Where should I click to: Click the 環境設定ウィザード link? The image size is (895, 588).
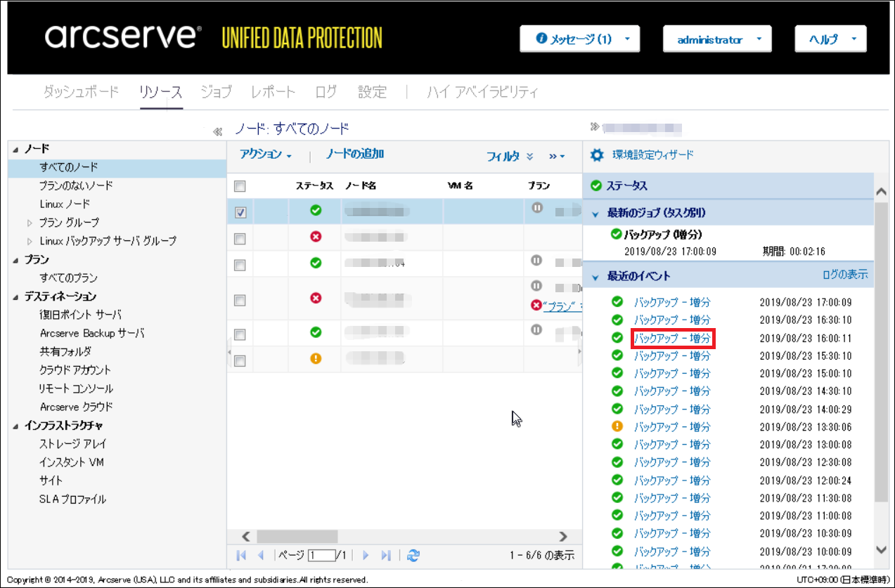653,155
